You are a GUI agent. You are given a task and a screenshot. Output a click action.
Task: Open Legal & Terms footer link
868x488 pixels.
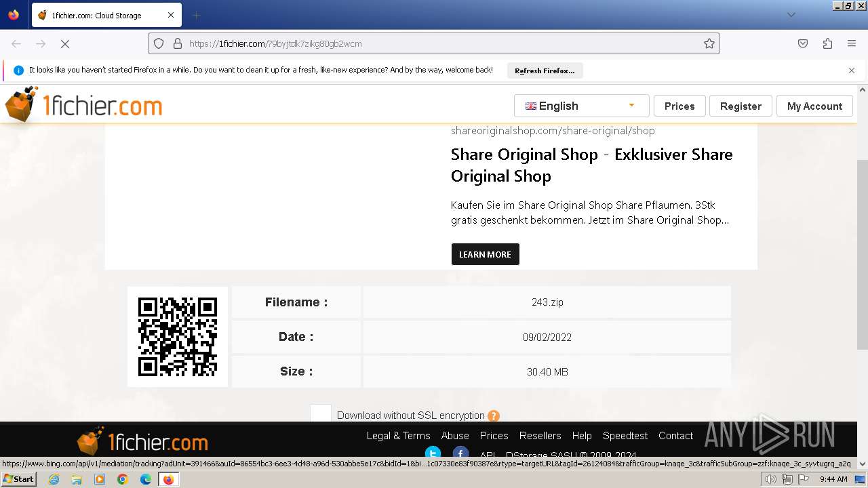(399, 436)
